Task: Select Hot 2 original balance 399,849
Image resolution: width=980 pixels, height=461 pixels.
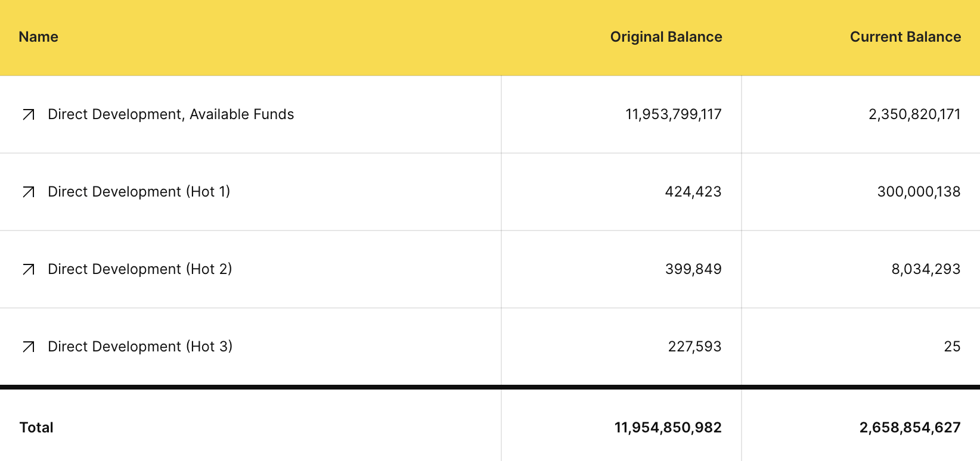Action: tap(693, 269)
